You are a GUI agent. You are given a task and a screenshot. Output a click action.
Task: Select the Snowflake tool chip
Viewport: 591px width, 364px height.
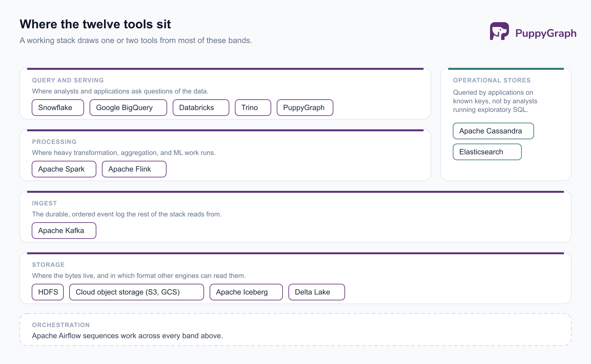[x=58, y=108]
